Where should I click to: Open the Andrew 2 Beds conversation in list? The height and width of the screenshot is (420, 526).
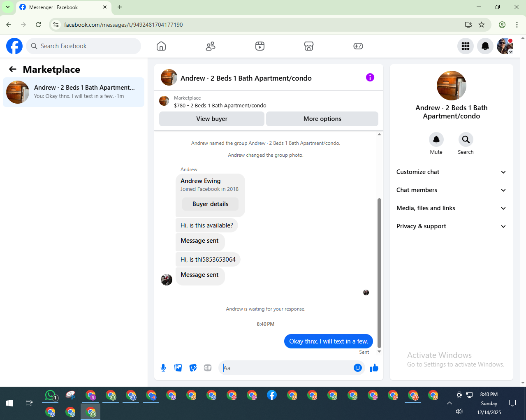[x=74, y=92]
